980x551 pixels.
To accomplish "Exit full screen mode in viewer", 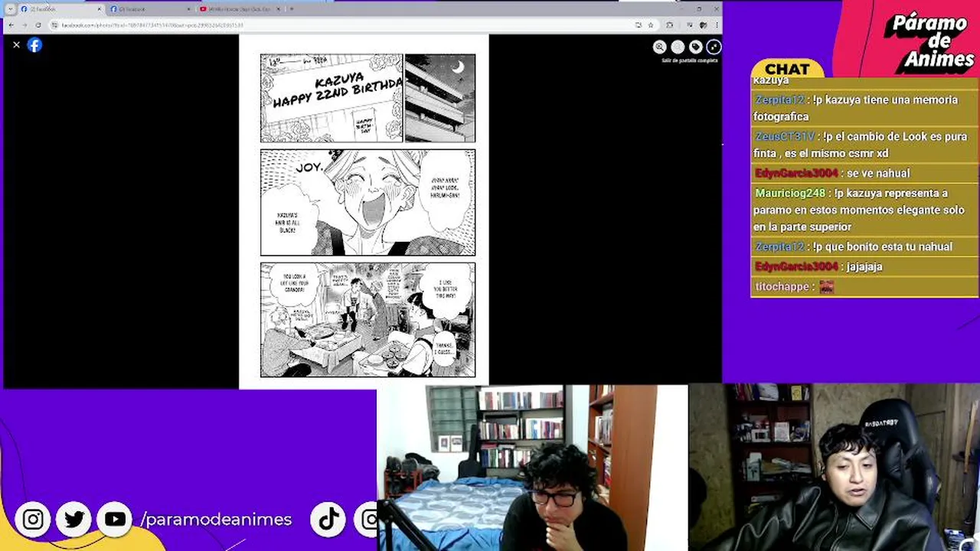I will pos(714,47).
